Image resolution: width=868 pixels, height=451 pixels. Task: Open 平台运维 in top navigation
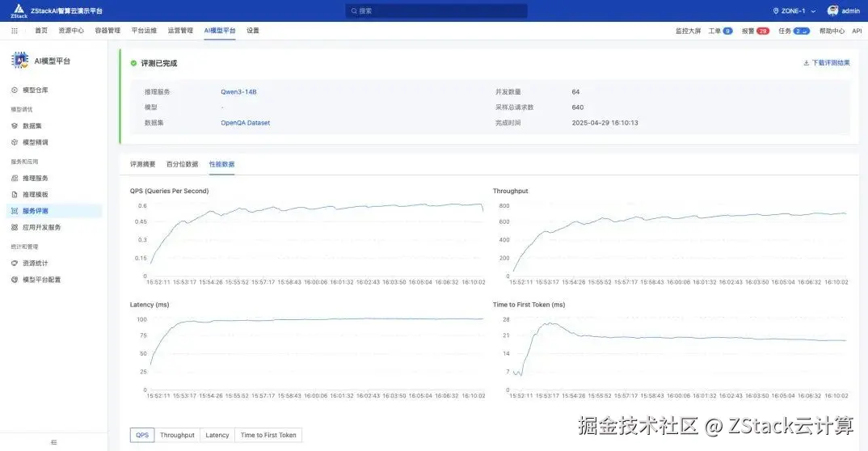144,31
